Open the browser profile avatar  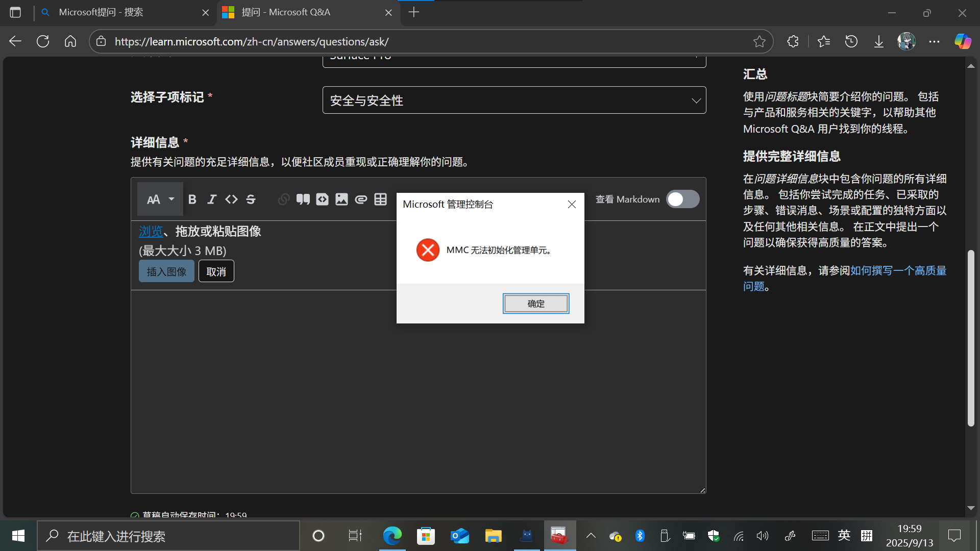coord(906,41)
